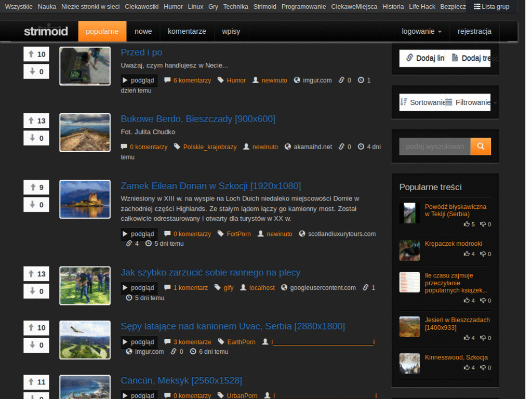
Task: Upvote the 'Cancún, Meksyk' post
Action: click(x=36, y=382)
